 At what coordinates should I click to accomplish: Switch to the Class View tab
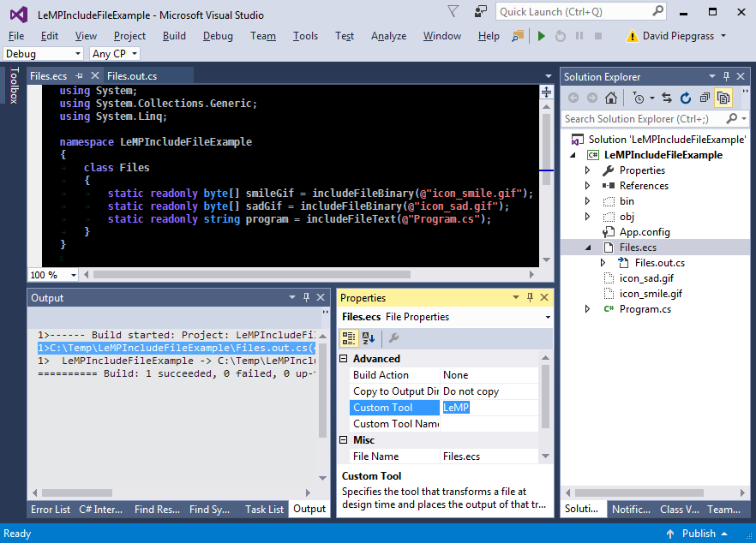click(x=680, y=510)
